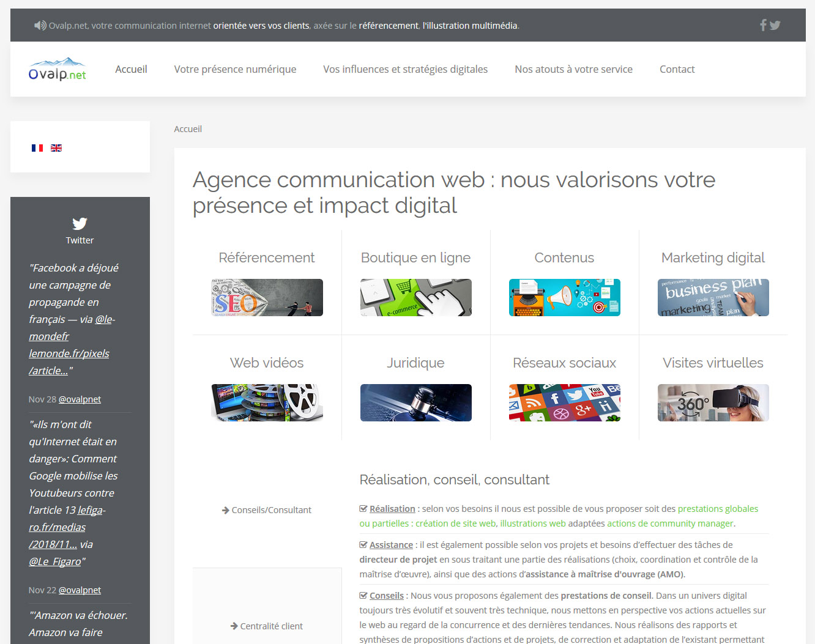The width and height of the screenshot is (815, 644).
Task: Open the Contact menu item
Action: click(x=677, y=69)
